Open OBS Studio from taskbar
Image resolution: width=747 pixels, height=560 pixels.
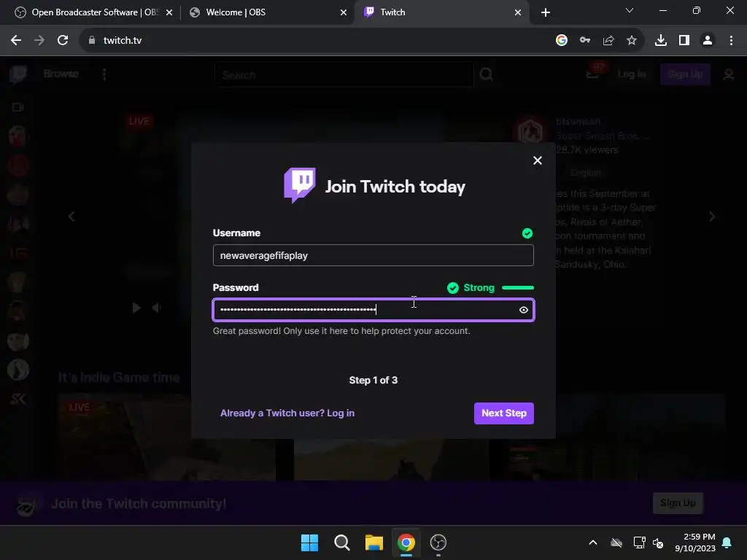tap(438, 542)
